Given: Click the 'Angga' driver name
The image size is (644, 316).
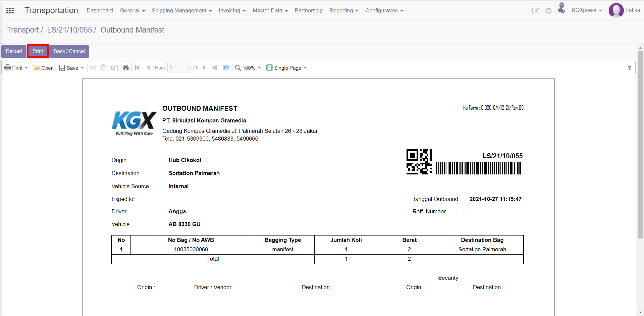Looking at the screenshot, I should pos(177,212).
